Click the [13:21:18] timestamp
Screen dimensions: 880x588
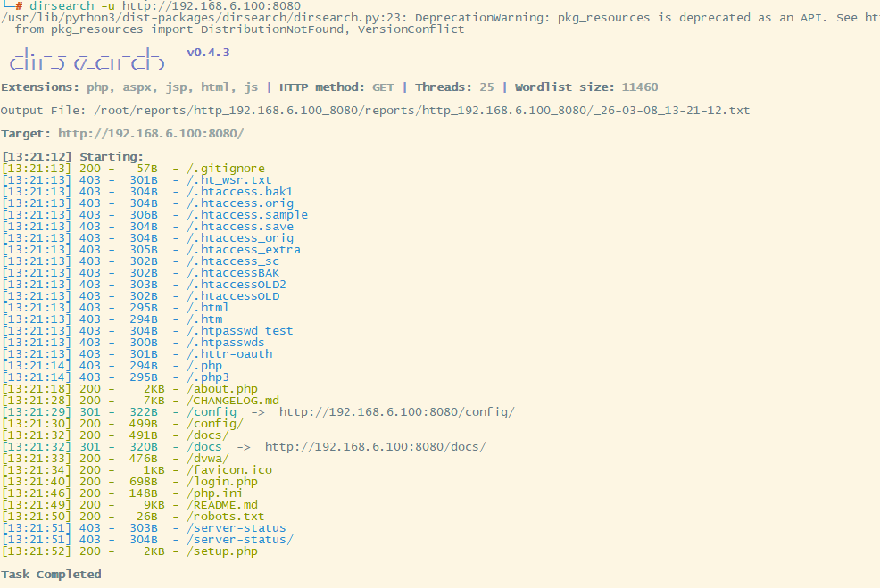37,389
